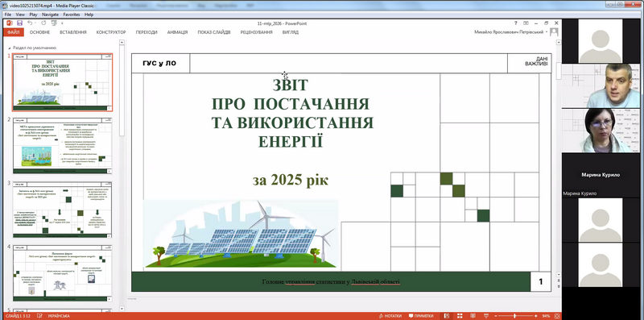Click the 'ДАНІ ВАЖЛИВІ' header text
The height and width of the screenshot is (320, 644).
(x=536, y=61)
